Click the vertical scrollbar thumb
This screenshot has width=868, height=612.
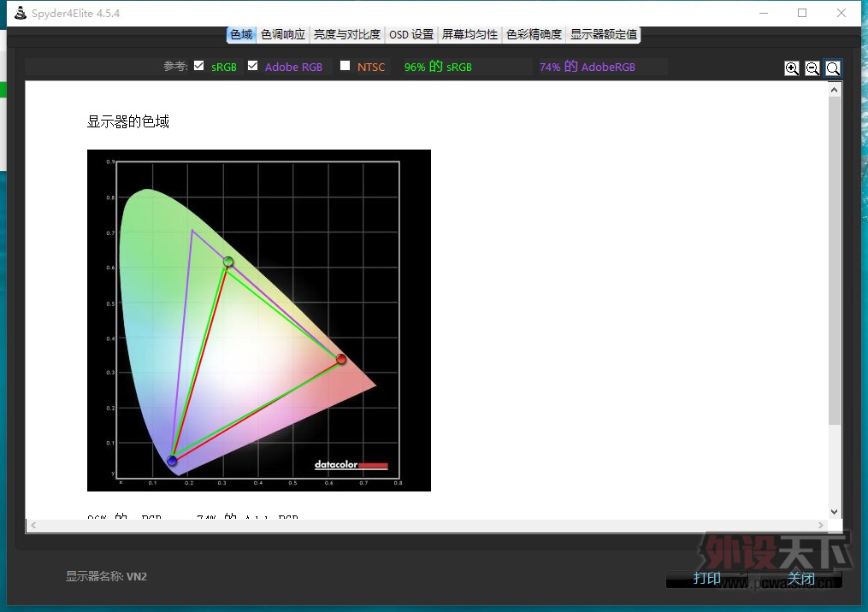pyautogui.click(x=835, y=261)
